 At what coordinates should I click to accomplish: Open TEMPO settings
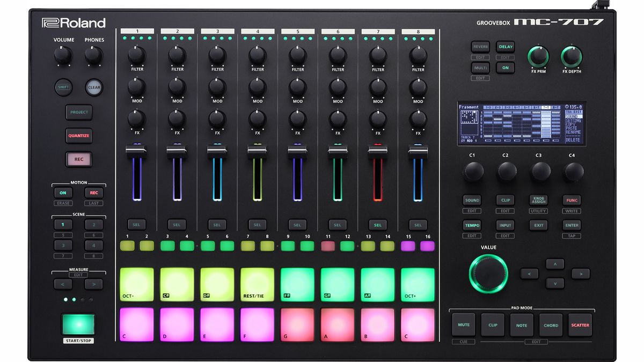pos(472,225)
